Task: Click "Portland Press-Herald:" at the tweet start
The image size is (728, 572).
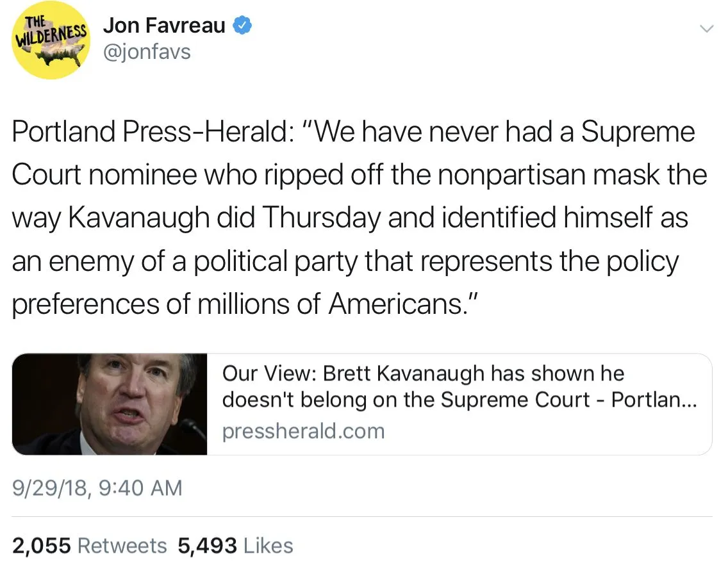Action: [154, 133]
